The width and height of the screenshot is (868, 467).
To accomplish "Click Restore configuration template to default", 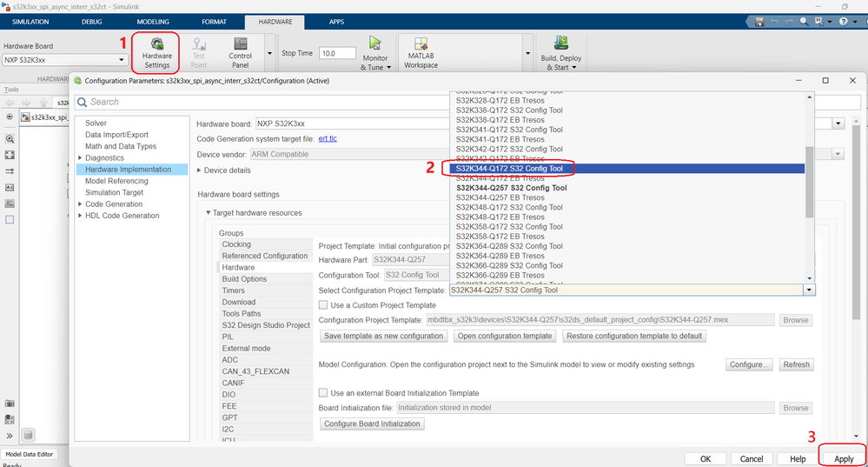I will click(x=633, y=336).
